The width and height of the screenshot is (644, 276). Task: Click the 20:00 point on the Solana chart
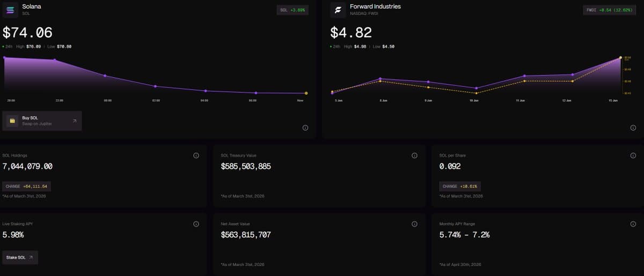tap(4, 57)
